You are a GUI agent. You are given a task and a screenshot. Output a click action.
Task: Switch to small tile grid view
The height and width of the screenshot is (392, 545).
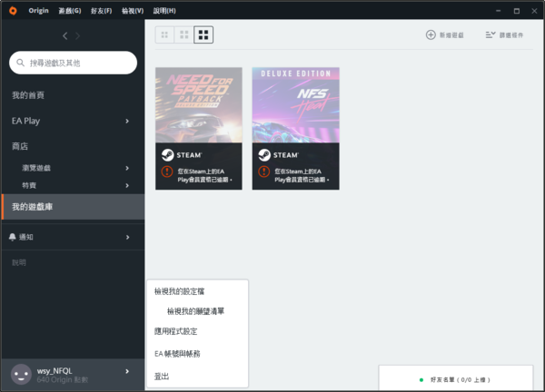[164, 34]
